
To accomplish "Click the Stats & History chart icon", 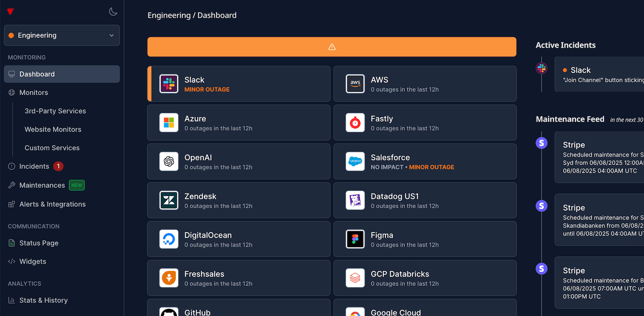I will [12, 300].
